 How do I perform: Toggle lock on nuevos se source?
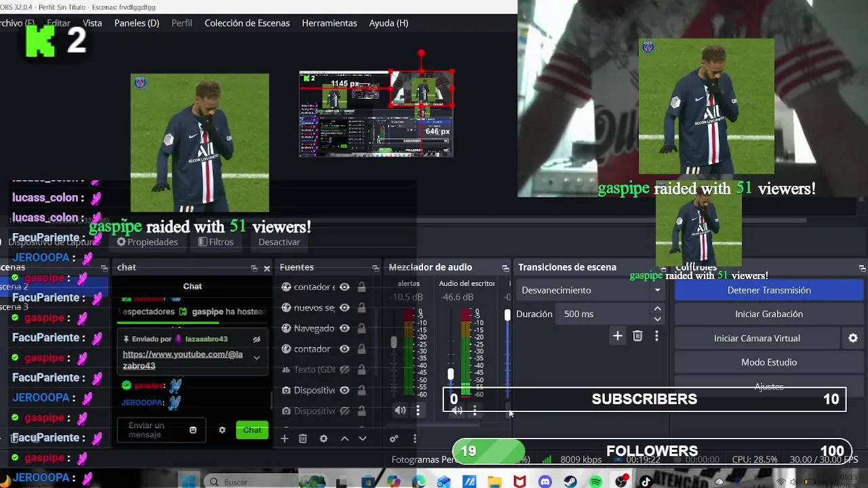pos(361,307)
